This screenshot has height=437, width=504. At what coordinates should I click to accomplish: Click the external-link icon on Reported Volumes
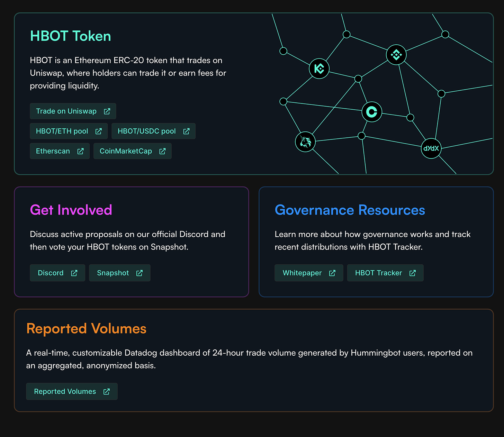107,391
